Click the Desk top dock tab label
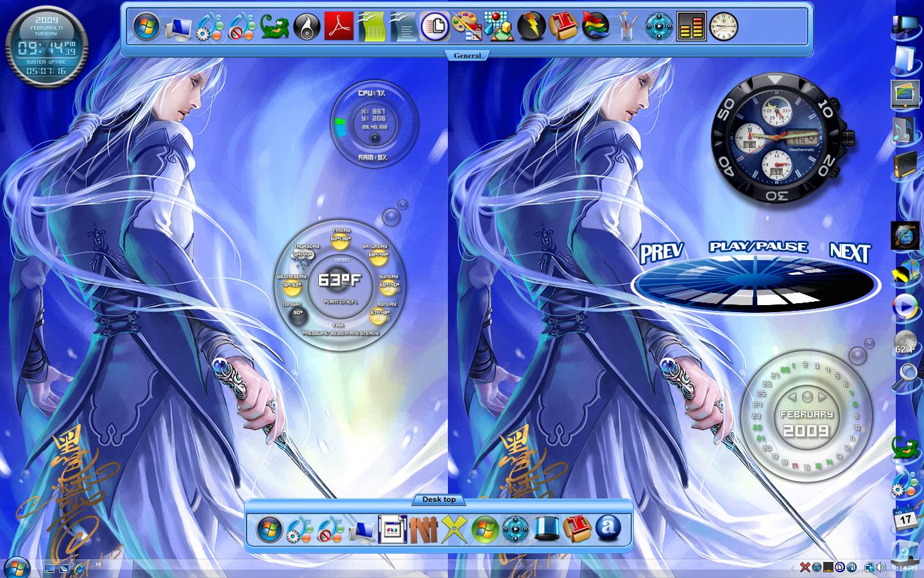This screenshot has height=578, width=924. click(439, 500)
